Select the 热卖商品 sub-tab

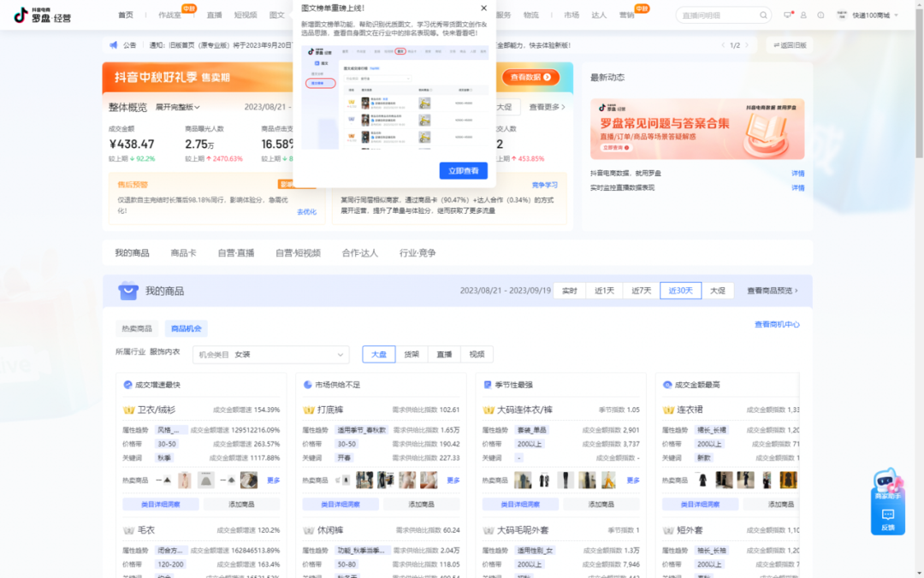pos(137,329)
